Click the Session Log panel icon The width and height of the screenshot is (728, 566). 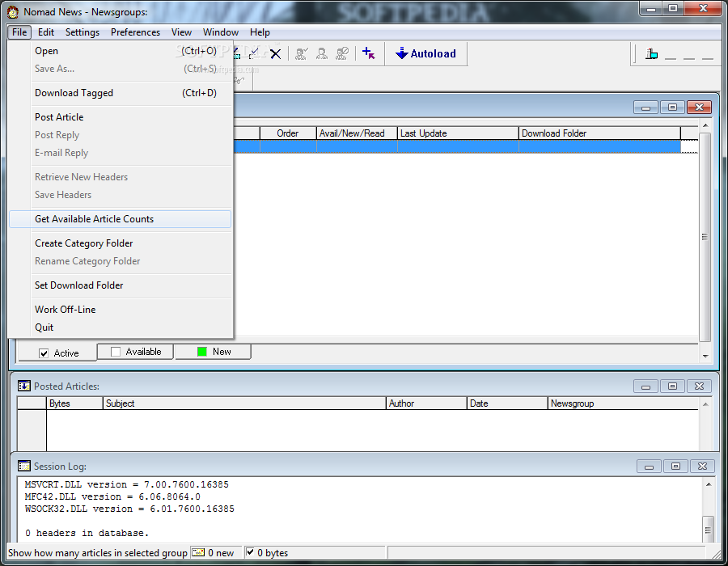24,466
